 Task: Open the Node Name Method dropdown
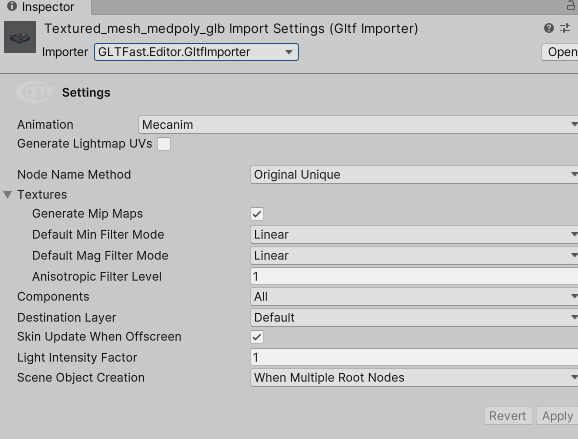tap(414, 174)
